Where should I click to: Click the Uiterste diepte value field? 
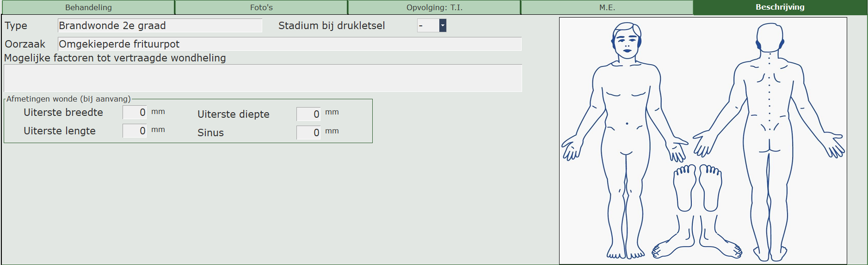point(308,114)
